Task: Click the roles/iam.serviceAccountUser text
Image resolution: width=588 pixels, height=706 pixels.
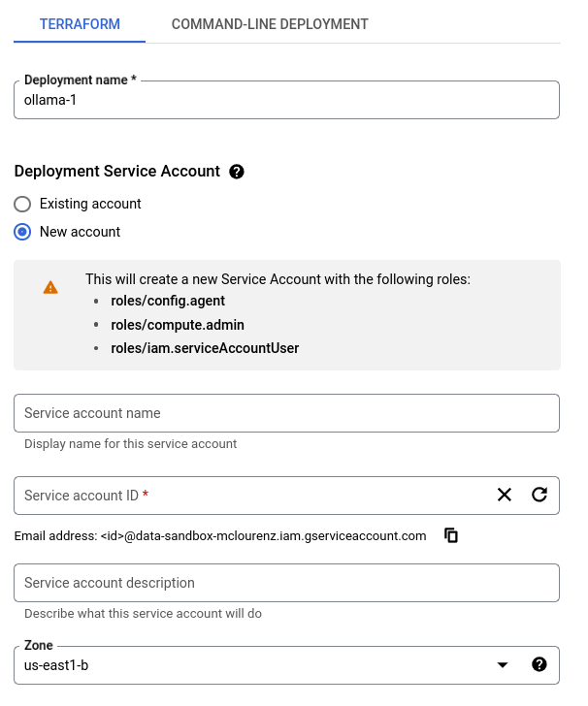Action: click(x=205, y=348)
